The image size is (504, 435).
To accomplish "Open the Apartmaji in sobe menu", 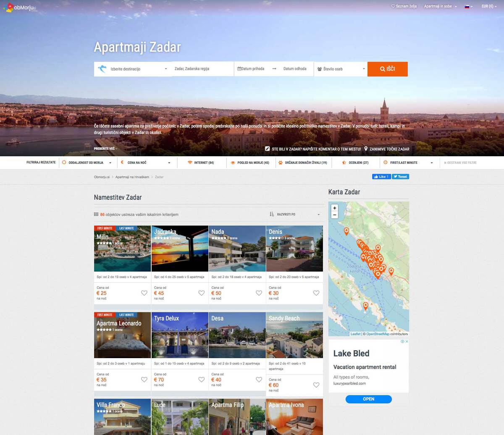I will (440, 6).
